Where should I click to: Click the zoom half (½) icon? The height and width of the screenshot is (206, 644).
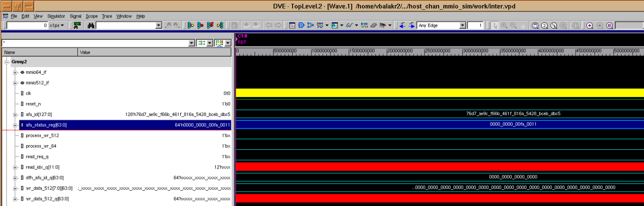click(x=554, y=25)
